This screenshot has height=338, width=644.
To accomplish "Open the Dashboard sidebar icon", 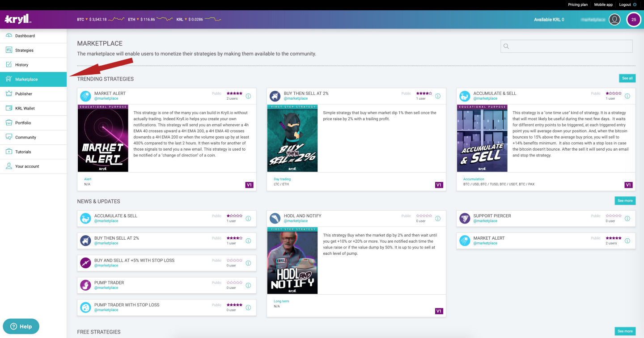I will coord(9,36).
